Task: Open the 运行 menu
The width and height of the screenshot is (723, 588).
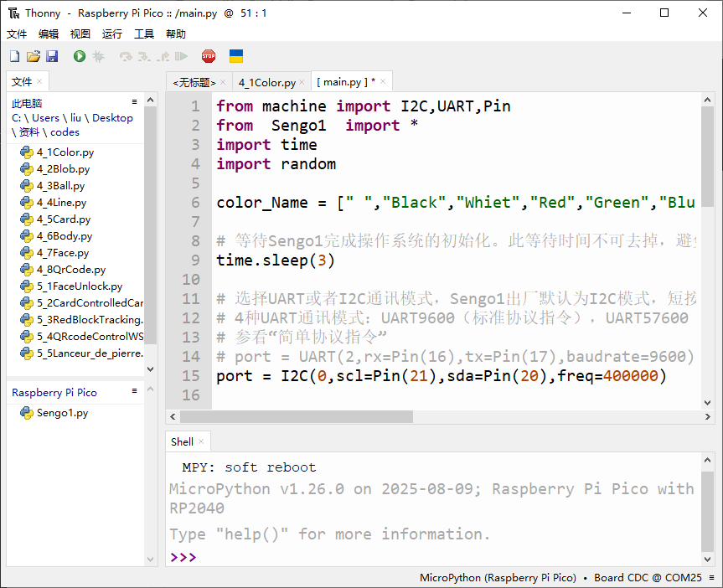Action: click(x=112, y=34)
